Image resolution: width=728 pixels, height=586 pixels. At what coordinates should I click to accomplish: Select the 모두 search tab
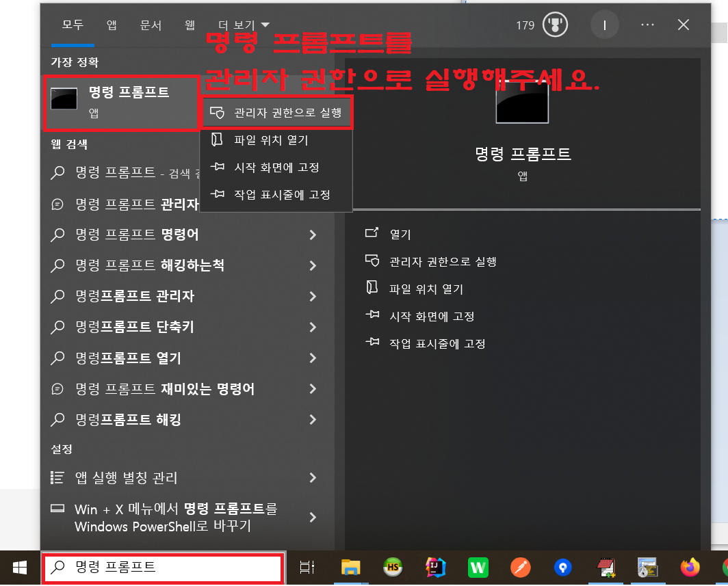coord(73,25)
